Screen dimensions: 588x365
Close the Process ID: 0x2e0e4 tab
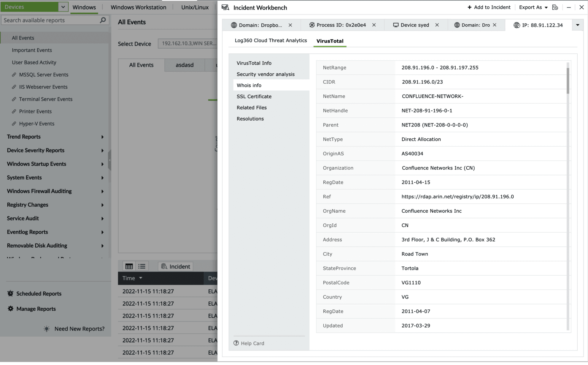374,25
